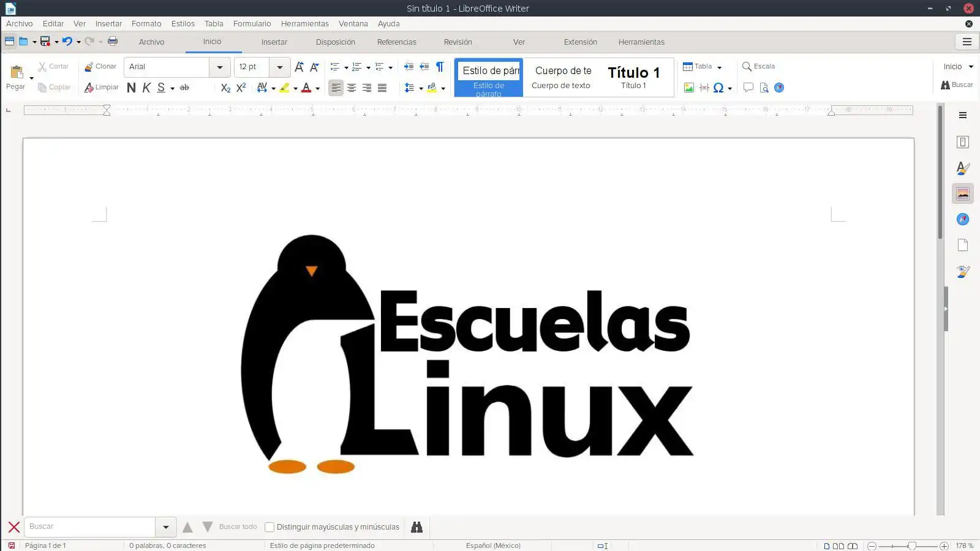Insert a page break

(x=704, y=88)
